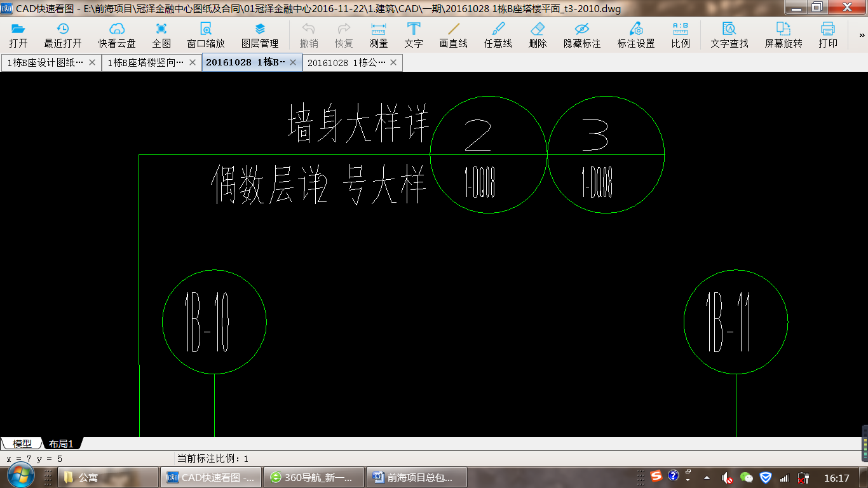Close the 1栋B座塔楼竖向 tab
The width and height of the screenshot is (868, 488).
pyautogui.click(x=193, y=62)
